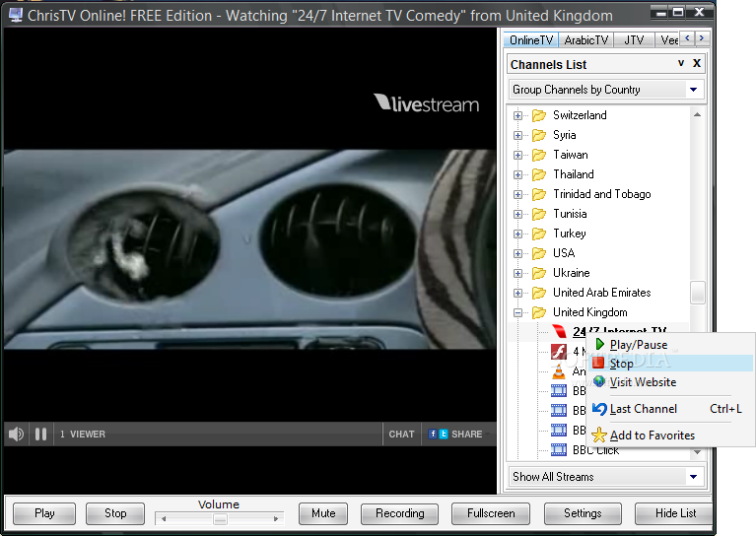Select the Tunisia folder icon
This screenshot has width=756, height=536.
539,214
